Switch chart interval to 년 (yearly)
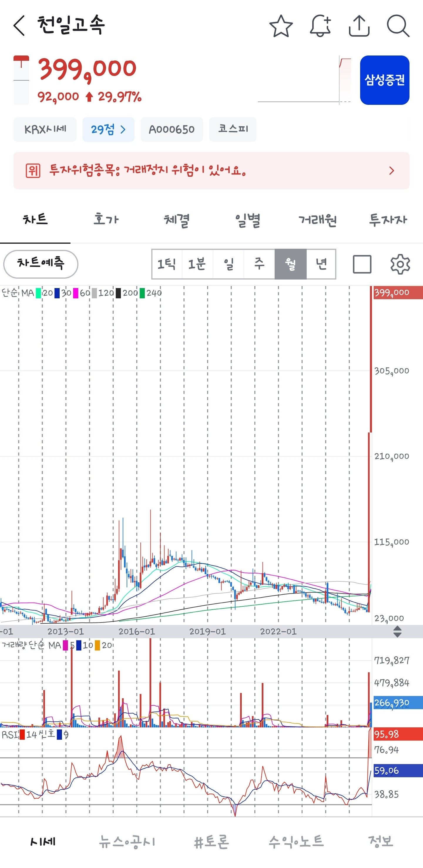The width and height of the screenshot is (423, 868). [x=321, y=264]
